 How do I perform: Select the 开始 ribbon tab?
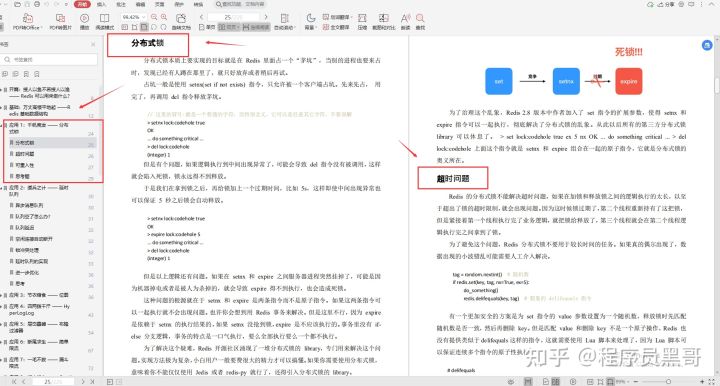(x=82, y=4)
